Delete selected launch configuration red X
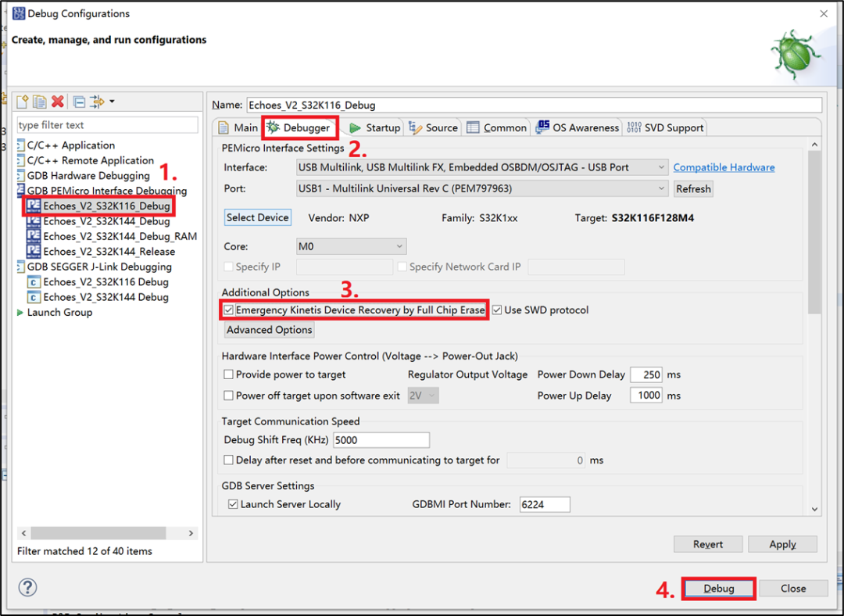Screen dimensions: 844x616 coord(58,101)
